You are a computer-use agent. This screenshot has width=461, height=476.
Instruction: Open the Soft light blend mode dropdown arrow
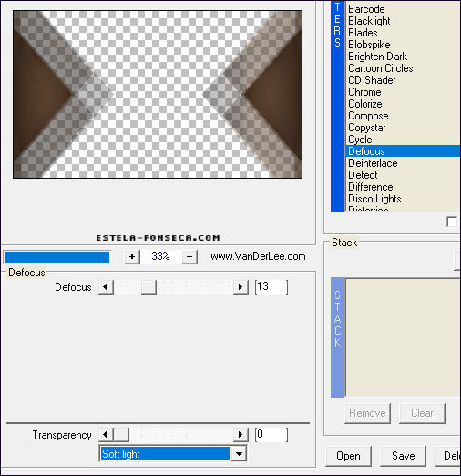(240, 454)
